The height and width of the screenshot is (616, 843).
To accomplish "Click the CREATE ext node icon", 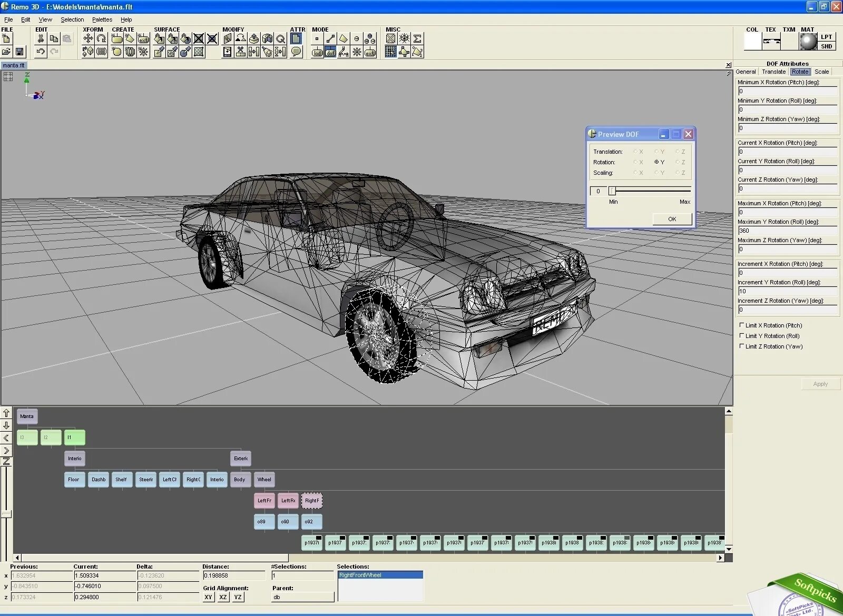I will (x=143, y=38).
